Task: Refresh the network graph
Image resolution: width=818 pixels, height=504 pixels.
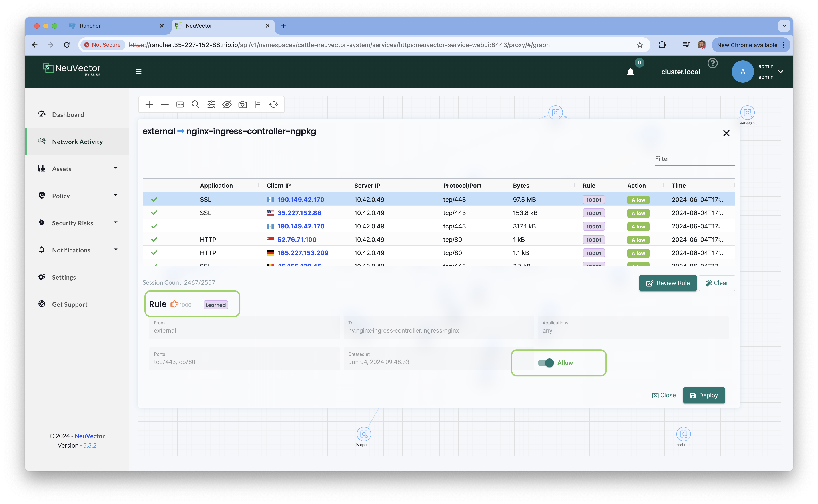Action: (274, 105)
